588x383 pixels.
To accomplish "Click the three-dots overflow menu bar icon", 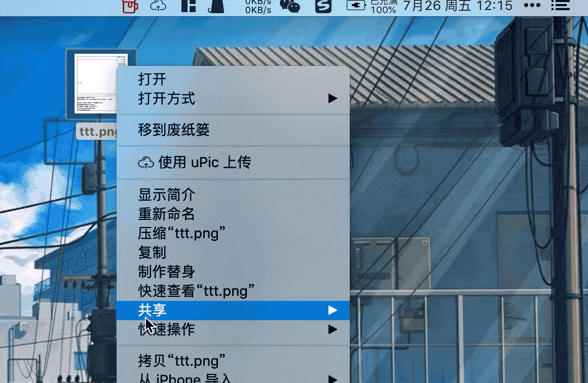I will point(532,5).
